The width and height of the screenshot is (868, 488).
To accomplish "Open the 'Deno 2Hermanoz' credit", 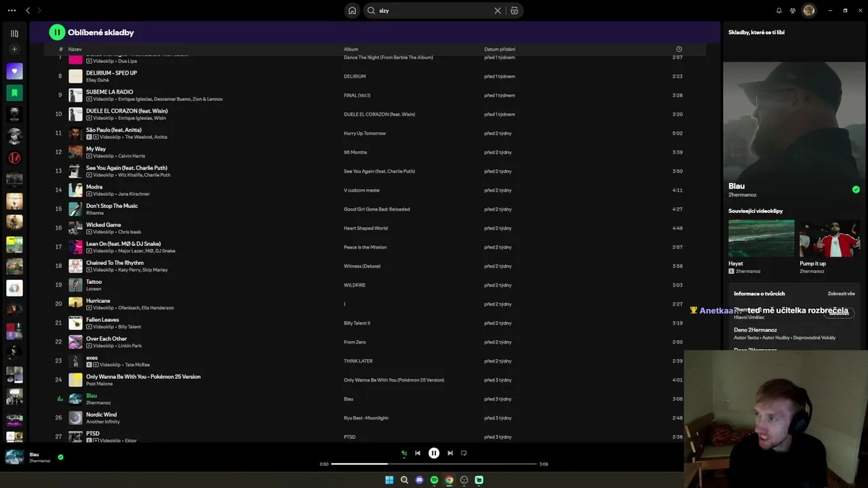I will (x=755, y=330).
